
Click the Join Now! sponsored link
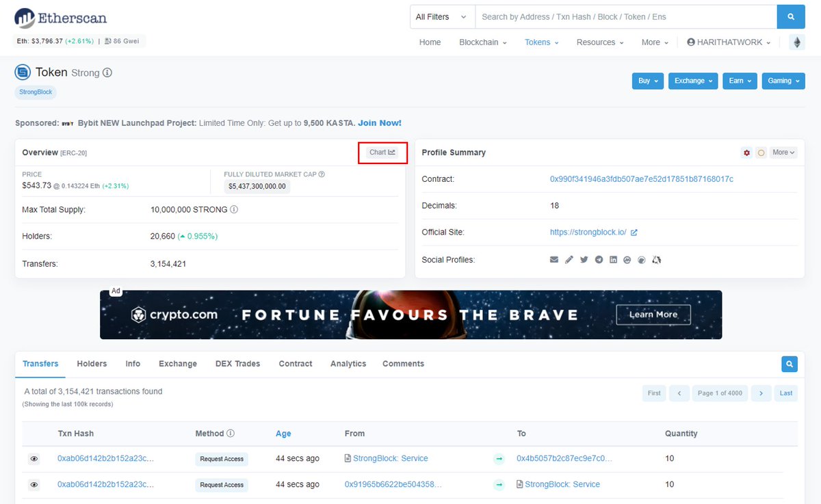point(380,123)
